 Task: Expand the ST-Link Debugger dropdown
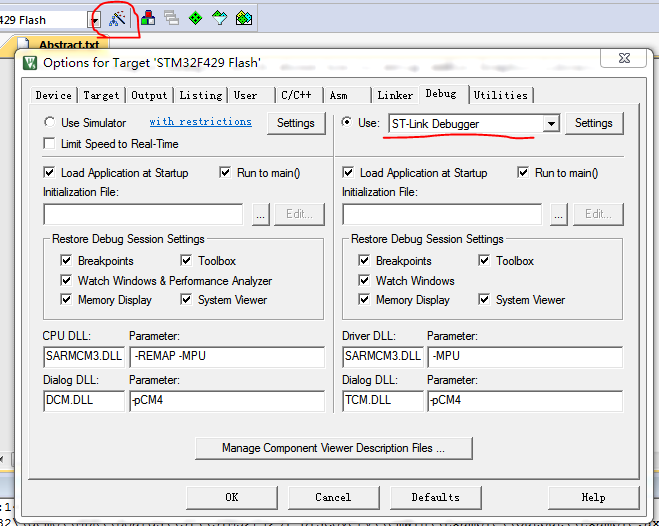(x=551, y=124)
